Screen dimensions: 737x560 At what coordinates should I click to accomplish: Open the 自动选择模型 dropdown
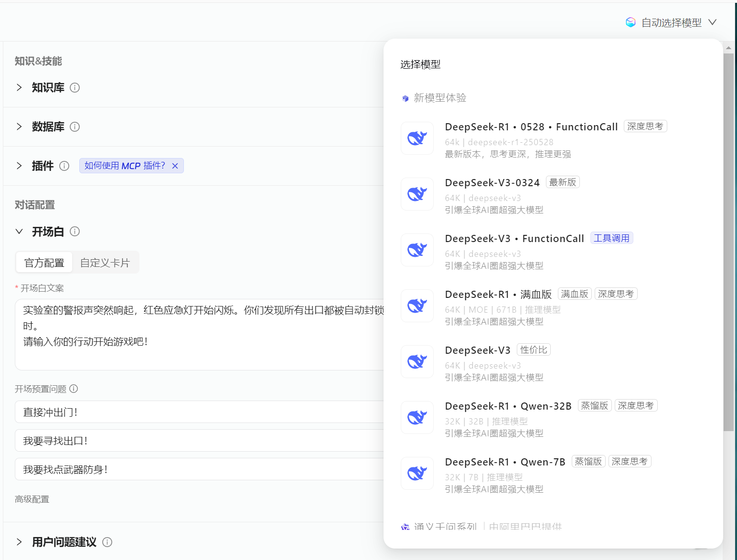(x=671, y=22)
